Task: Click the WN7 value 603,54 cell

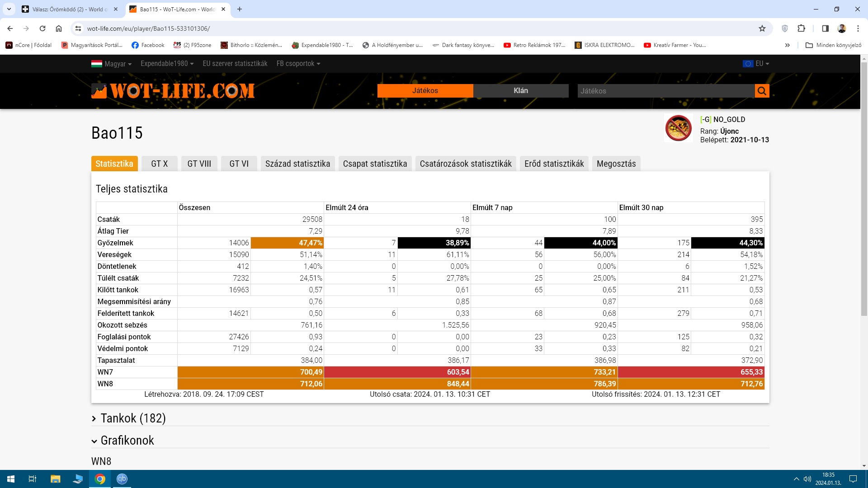Action: click(x=397, y=372)
